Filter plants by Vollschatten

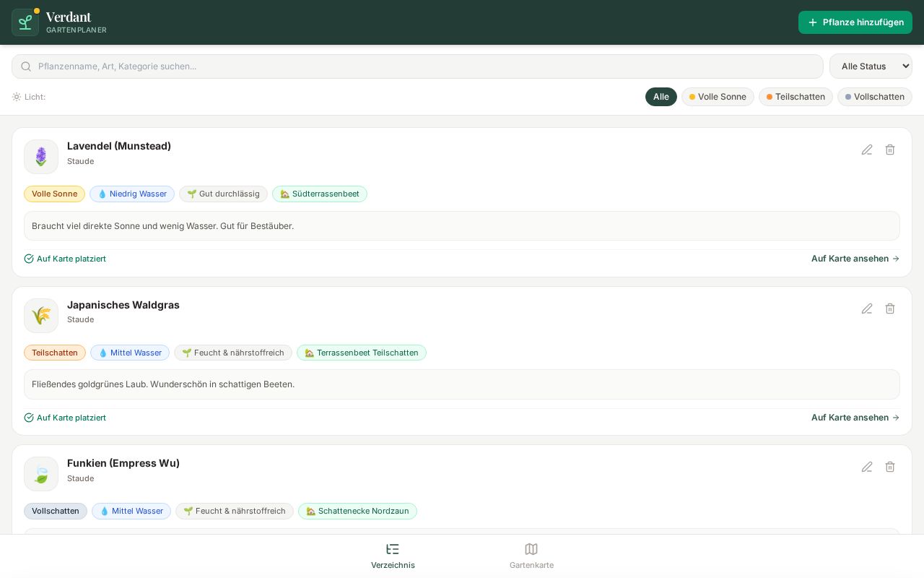pos(875,97)
